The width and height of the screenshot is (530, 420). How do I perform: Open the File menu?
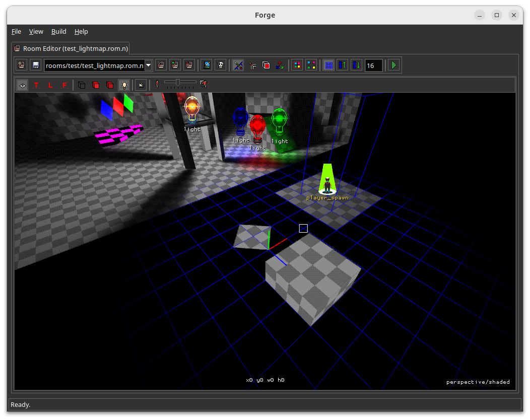point(16,31)
